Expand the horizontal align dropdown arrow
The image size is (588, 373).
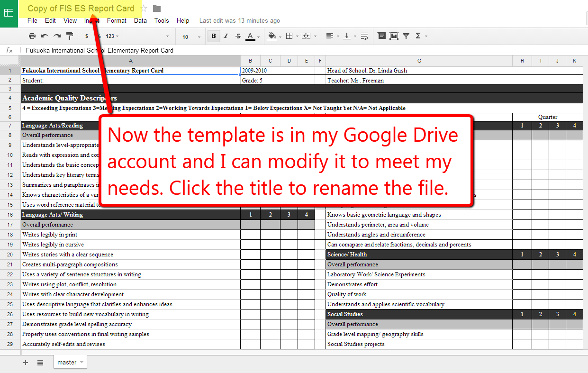click(x=337, y=36)
